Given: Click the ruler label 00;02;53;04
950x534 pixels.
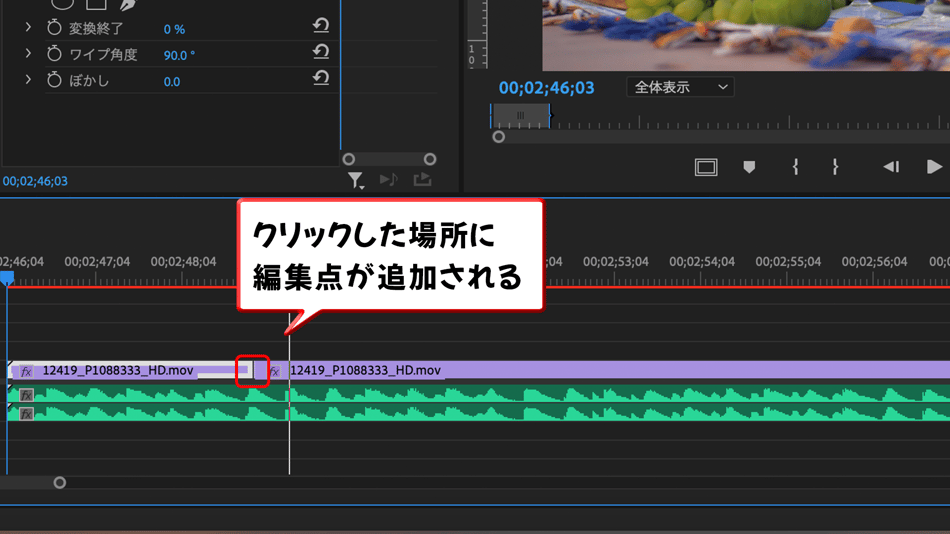Looking at the screenshot, I should tap(616, 262).
